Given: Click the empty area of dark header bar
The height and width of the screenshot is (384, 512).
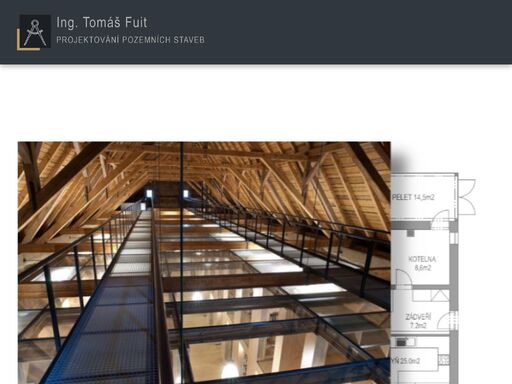Looking at the screenshot, I should (350, 32).
